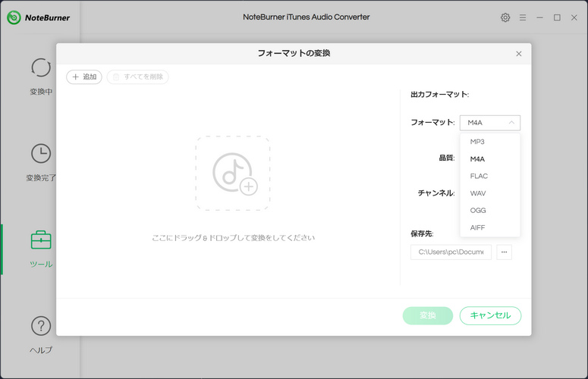Choose WAV from the format list

pyautogui.click(x=490, y=193)
